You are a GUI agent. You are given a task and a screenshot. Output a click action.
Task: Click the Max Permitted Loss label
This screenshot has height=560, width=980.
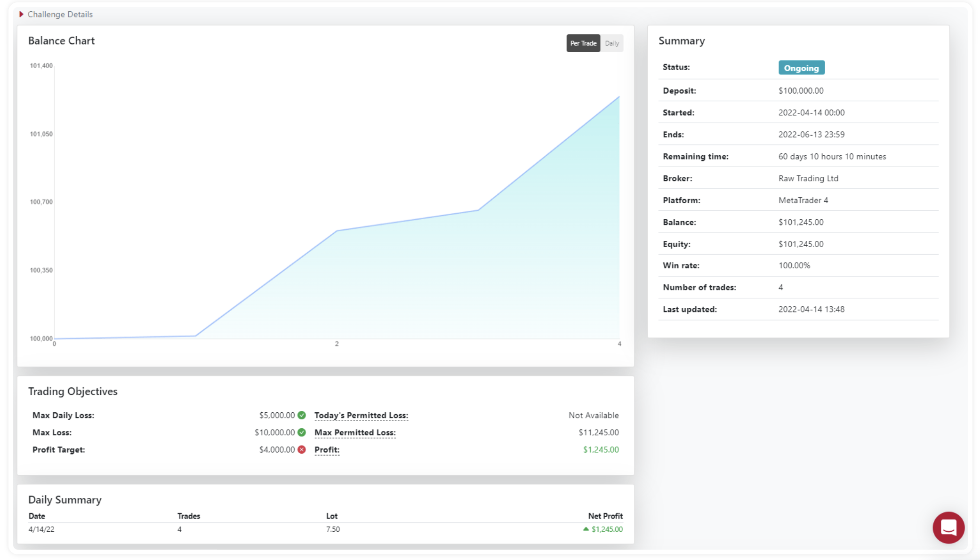click(355, 432)
